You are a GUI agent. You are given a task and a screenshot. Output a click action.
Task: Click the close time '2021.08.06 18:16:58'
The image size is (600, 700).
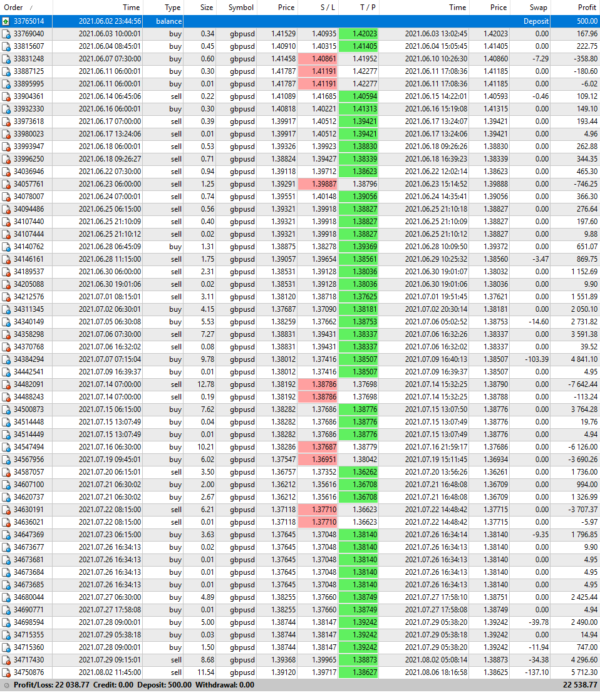coord(436,672)
